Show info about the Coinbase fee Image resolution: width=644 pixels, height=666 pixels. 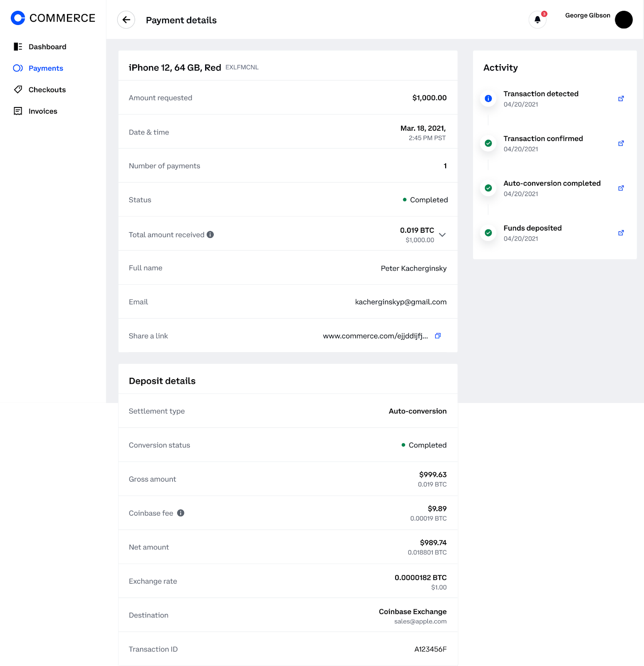click(181, 513)
